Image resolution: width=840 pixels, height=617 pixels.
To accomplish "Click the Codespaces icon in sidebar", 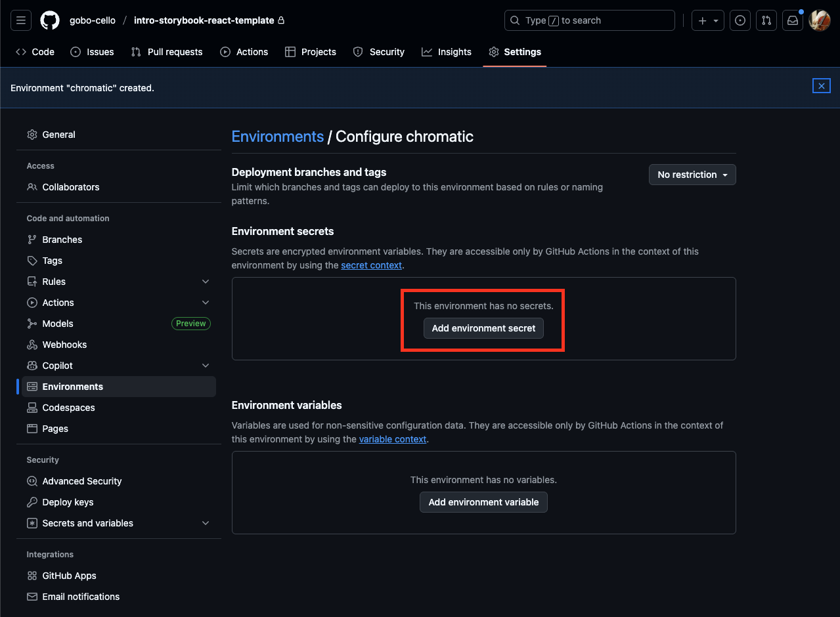I will click(x=32, y=408).
